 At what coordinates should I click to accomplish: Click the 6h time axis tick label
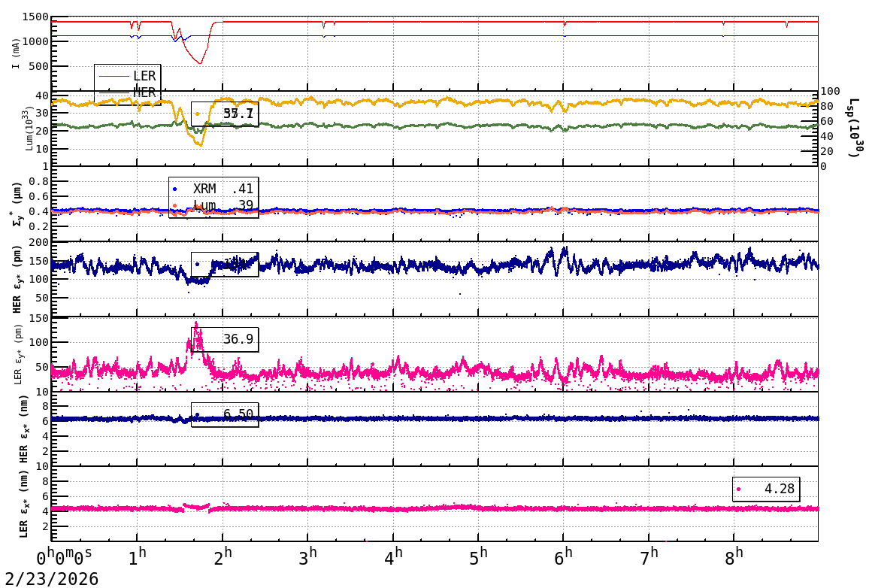(563, 556)
